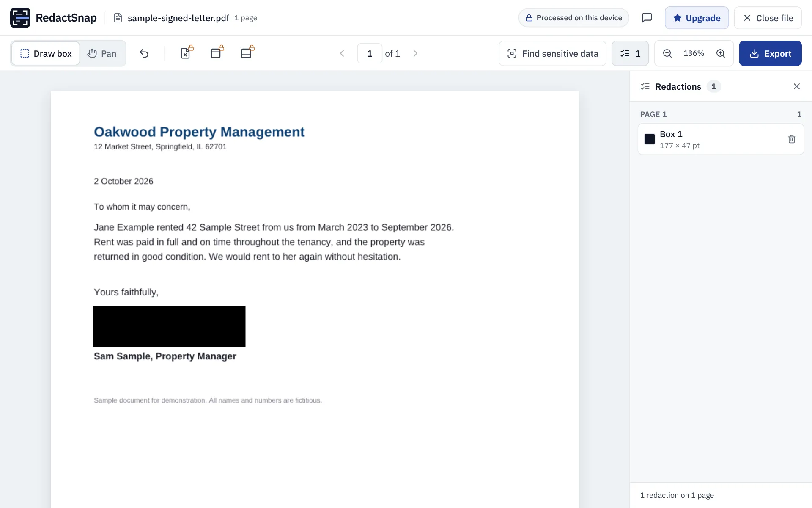
Task: Open the feedback chat bubble icon
Action: [647, 18]
